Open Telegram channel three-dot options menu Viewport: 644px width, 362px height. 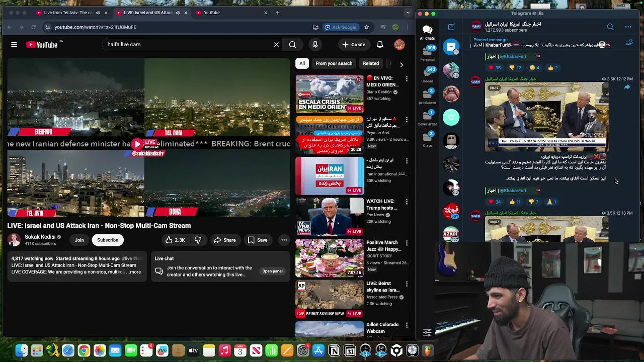coord(628,27)
